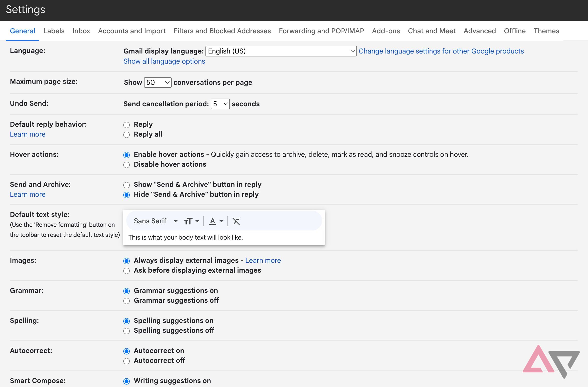This screenshot has height=387, width=588.
Task: Open the Inbox settings tab
Action: click(x=81, y=31)
